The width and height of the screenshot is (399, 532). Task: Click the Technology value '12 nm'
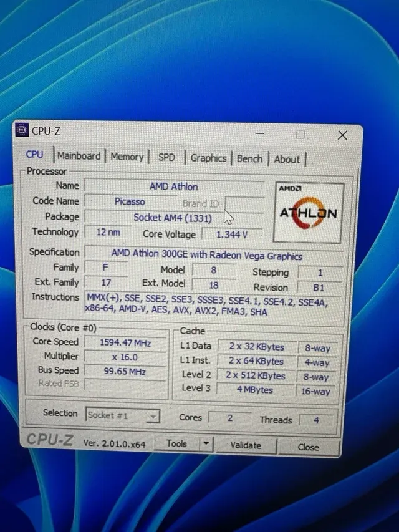[x=108, y=232]
